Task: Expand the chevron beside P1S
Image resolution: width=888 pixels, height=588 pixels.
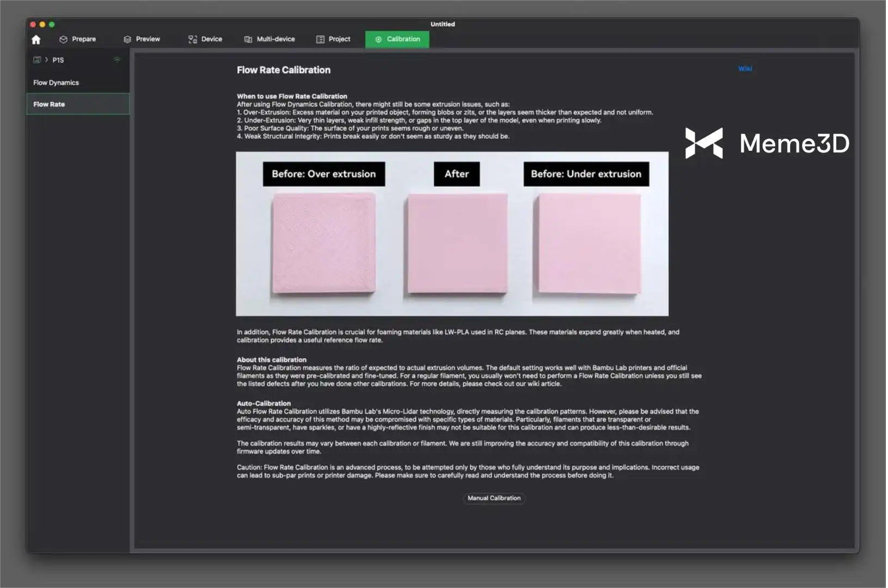Action: [x=46, y=60]
